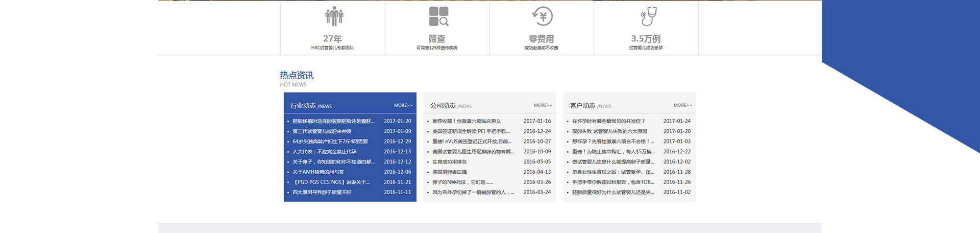The image size is (980, 233).
Task: Open MORE>> in 客户动态 panel
Action: (682, 105)
